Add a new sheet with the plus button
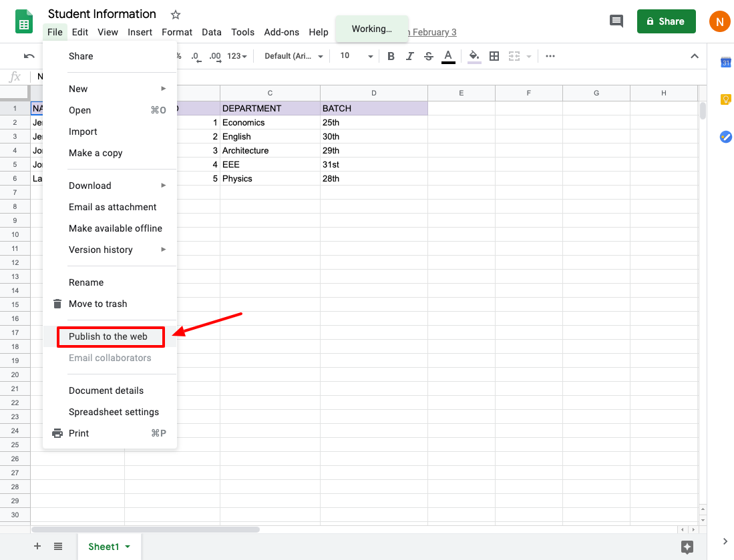 (37, 546)
